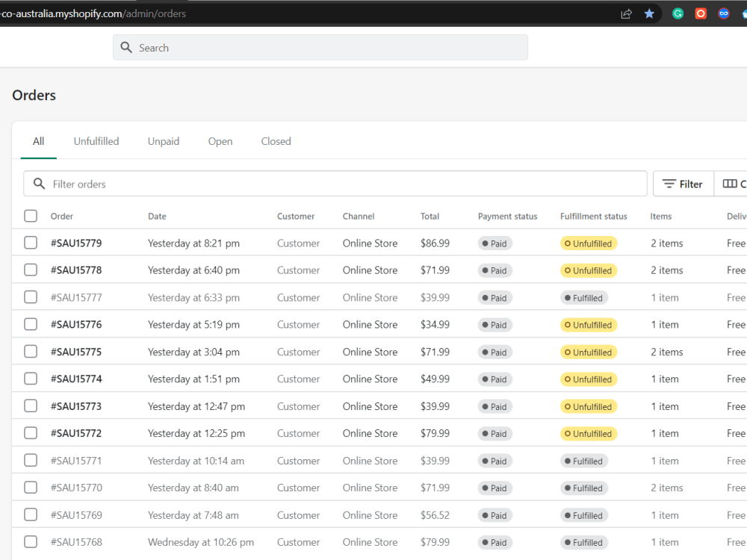The width and height of the screenshot is (747, 560).
Task: Click the blue infinity browser extension icon
Action: click(x=723, y=13)
